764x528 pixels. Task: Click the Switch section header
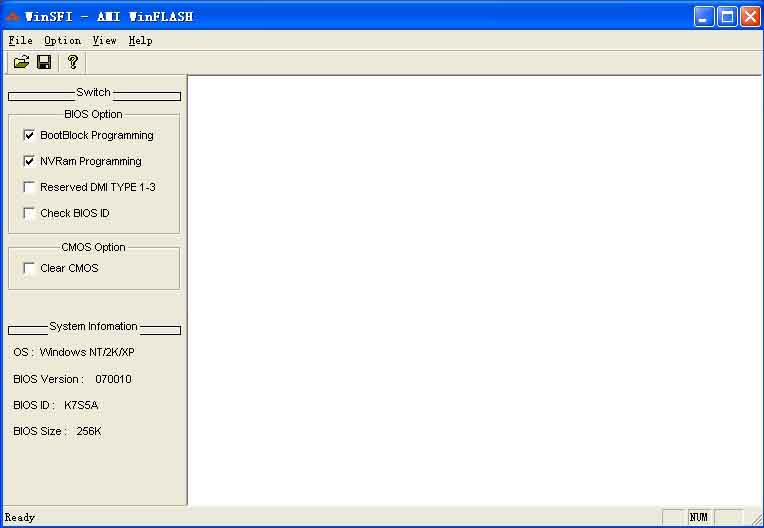pyautogui.click(x=93, y=92)
